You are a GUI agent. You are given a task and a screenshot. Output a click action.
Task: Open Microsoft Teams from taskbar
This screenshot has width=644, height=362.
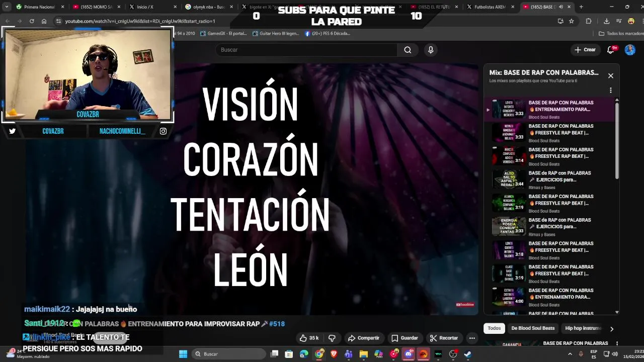[x=349, y=354]
